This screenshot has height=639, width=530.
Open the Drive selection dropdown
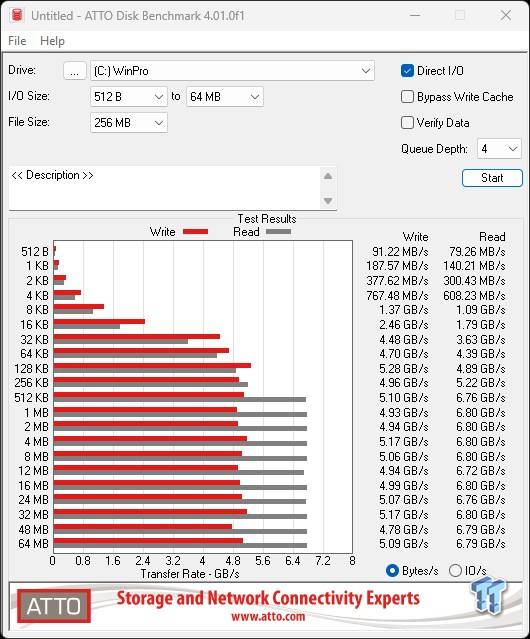tap(232, 71)
